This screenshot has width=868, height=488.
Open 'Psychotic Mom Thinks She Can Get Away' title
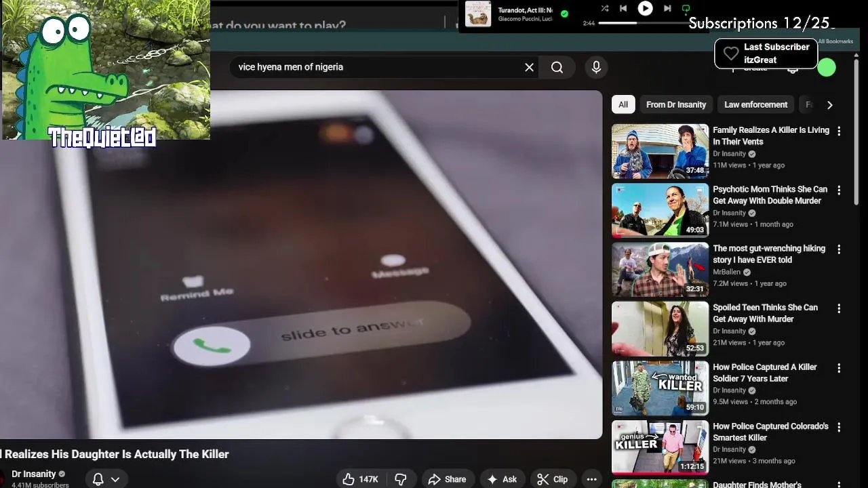click(770, 195)
